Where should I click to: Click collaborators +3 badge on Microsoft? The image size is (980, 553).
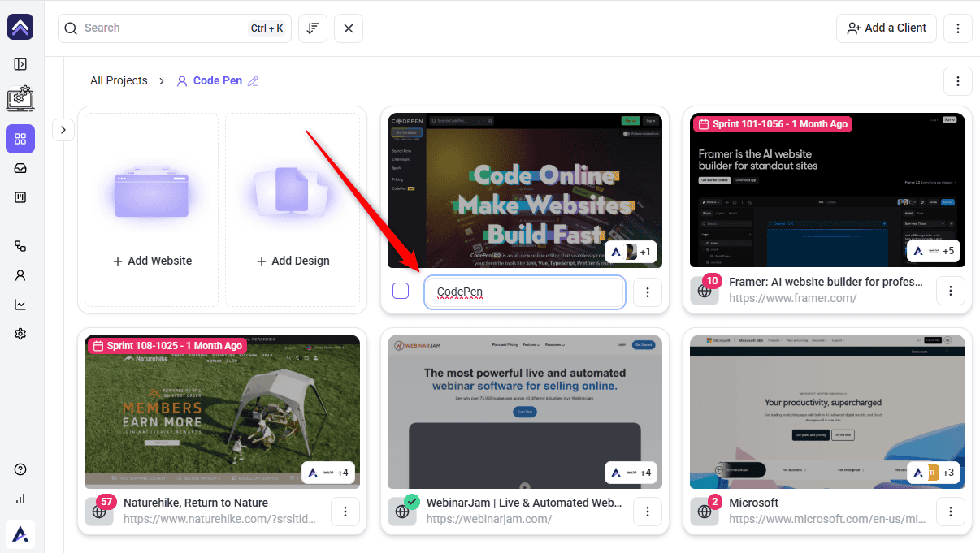point(934,473)
